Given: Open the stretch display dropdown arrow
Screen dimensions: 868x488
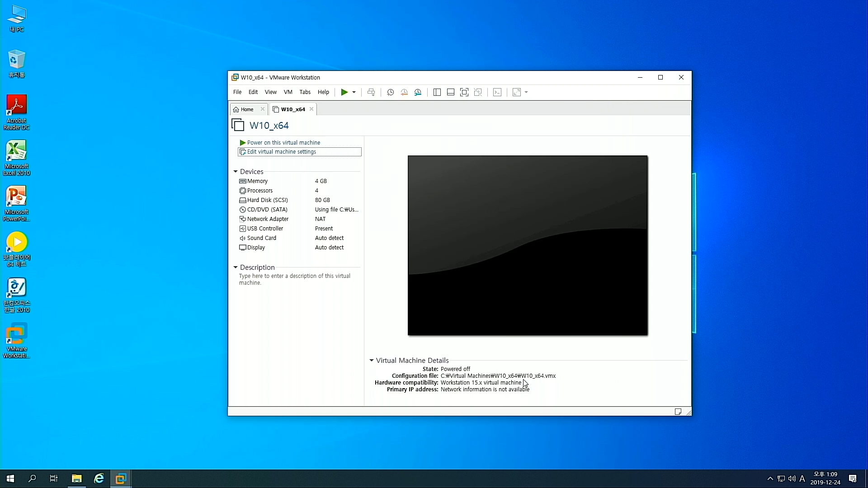Looking at the screenshot, I should [x=526, y=92].
